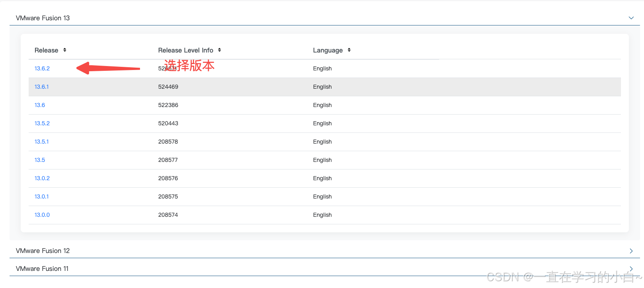
Task: Sort table by Release column arrows
Action: (x=64, y=50)
